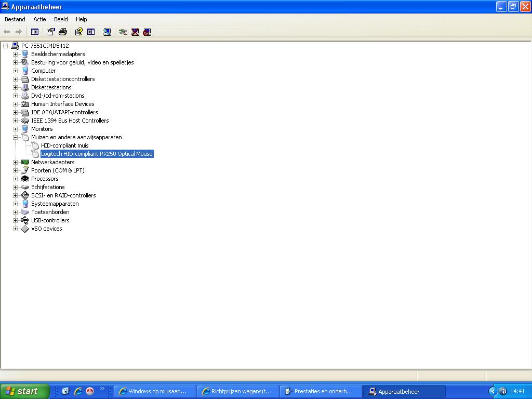
Task: Click the Print toolbar icon
Action: point(63,32)
